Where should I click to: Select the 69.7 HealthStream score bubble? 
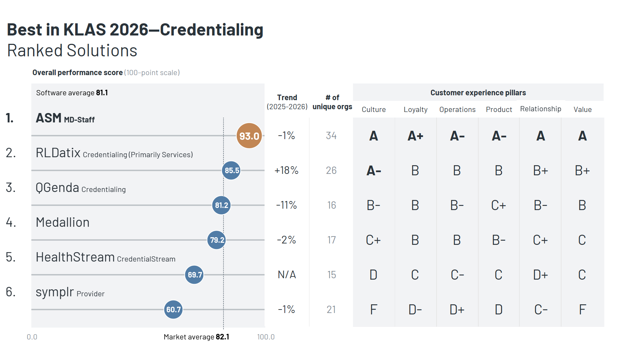click(194, 275)
